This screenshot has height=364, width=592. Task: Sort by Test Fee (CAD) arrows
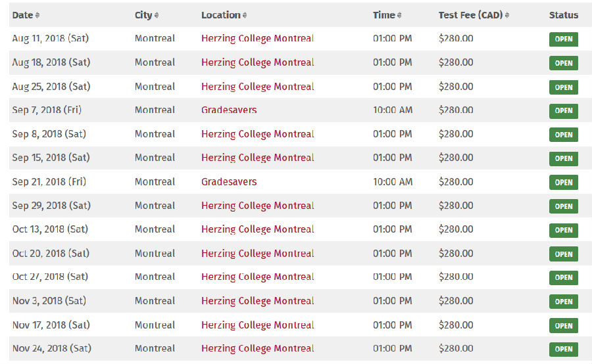point(507,15)
